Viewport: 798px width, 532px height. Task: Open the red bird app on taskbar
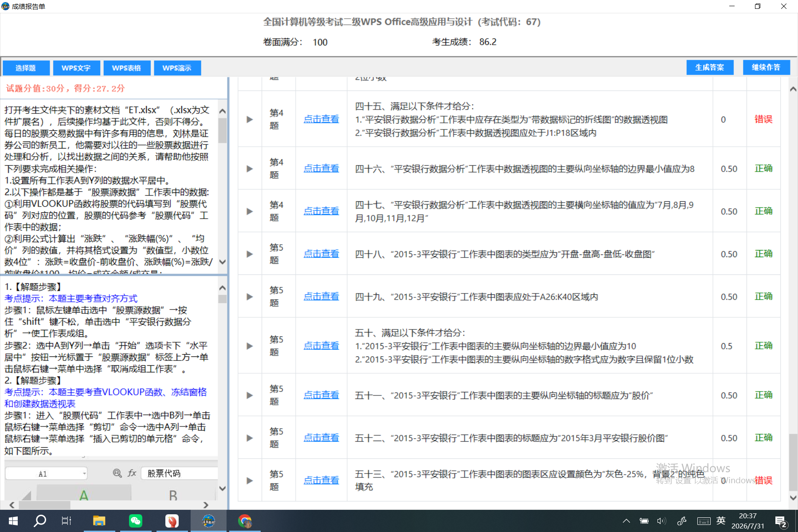click(172, 521)
